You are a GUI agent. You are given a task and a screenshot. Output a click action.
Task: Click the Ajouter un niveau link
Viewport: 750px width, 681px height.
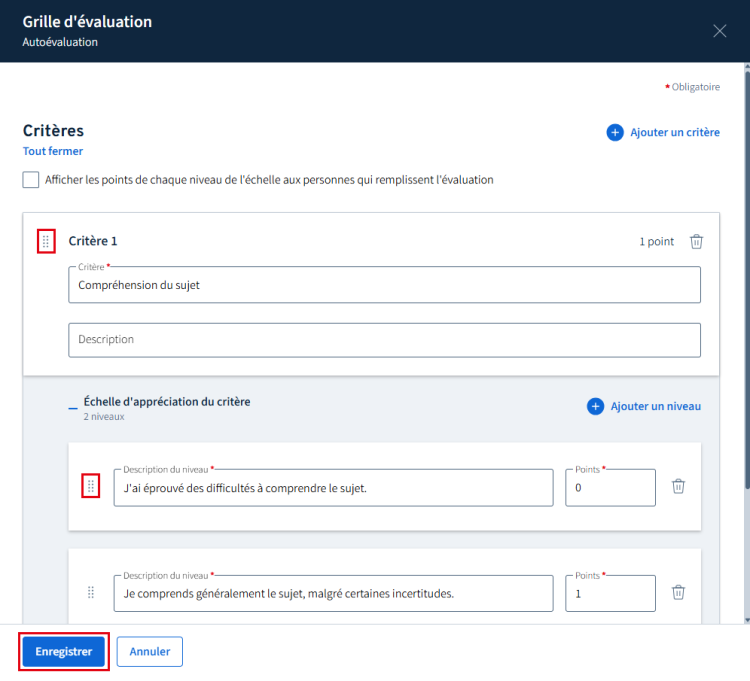(x=655, y=406)
